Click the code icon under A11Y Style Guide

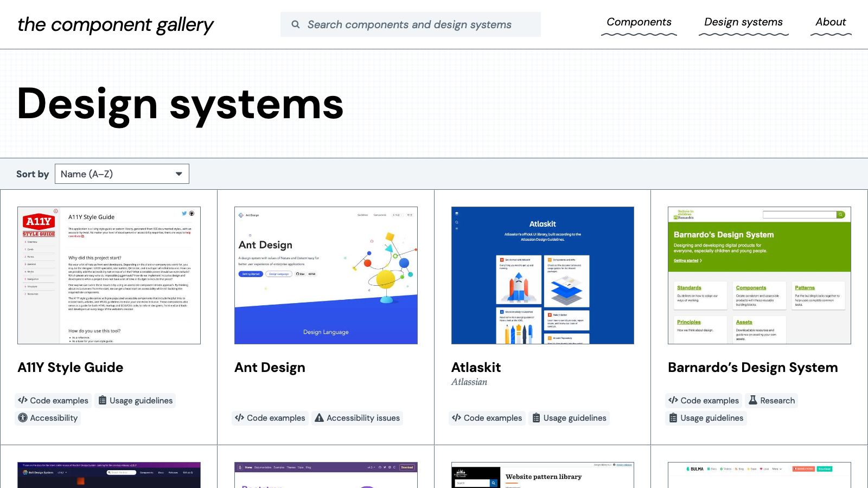point(23,400)
